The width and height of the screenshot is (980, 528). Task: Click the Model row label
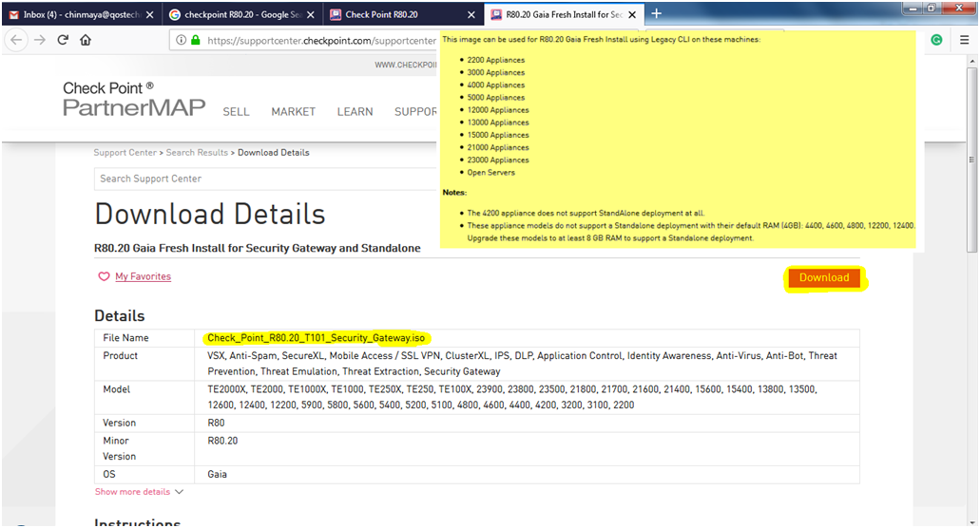116,389
